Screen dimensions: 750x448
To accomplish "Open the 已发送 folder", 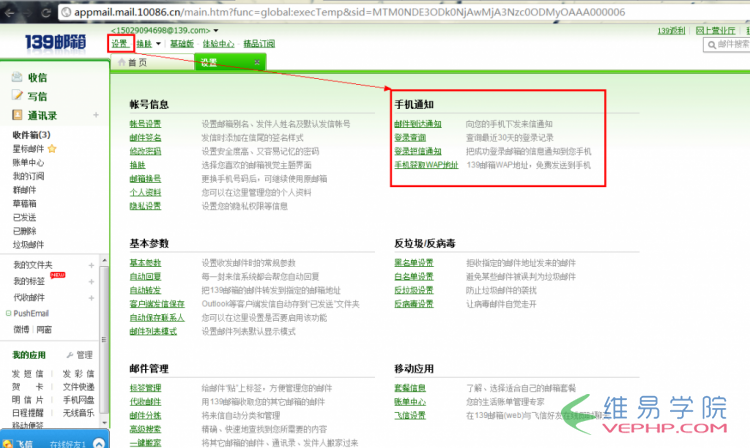I will click(24, 218).
